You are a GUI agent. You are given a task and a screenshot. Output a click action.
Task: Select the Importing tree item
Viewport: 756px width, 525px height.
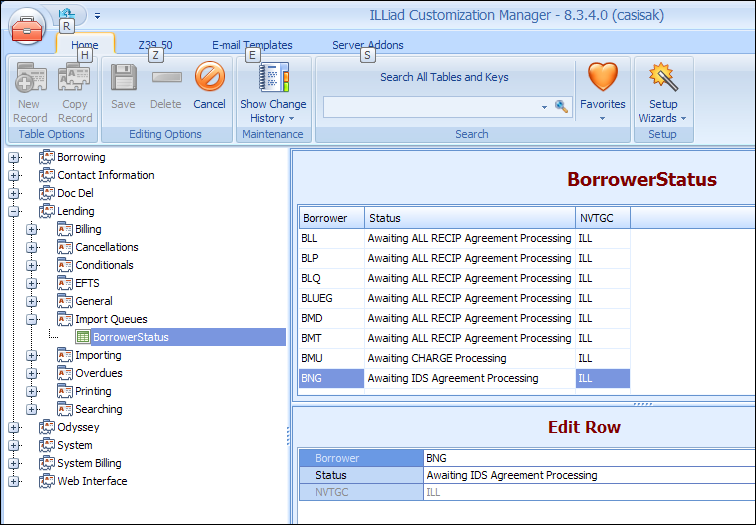(98, 355)
